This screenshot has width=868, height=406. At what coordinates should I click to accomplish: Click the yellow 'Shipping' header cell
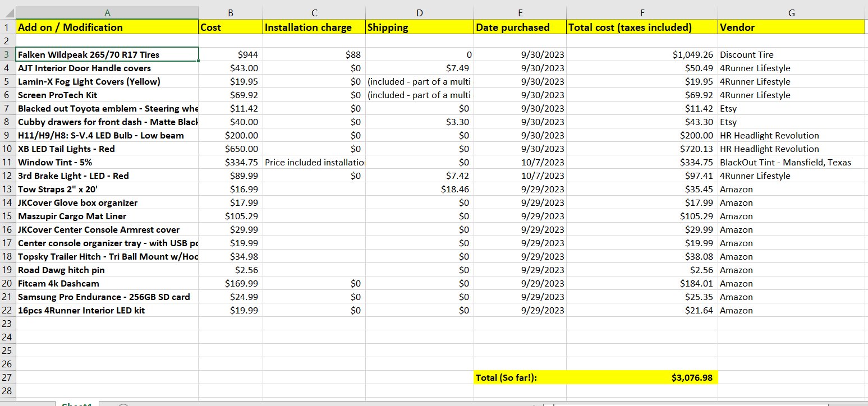(x=420, y=27)
